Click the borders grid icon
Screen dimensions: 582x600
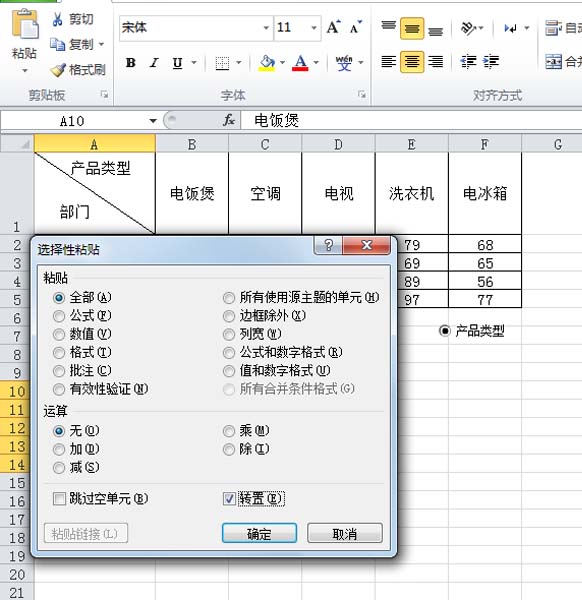222,63
